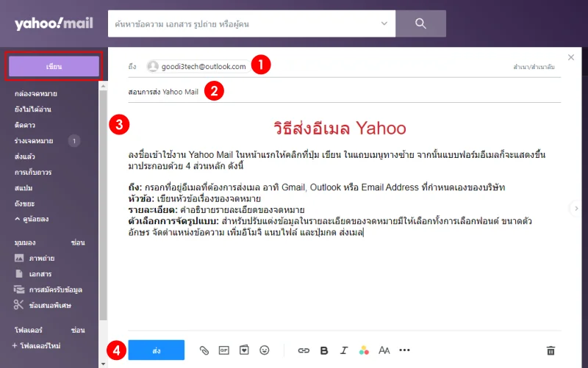Open the สำเนา/สำเนาลับ CC/BCC link
The height and width of the screenshot is (368, 588).
pyautogui.click(x=534, y=67)
